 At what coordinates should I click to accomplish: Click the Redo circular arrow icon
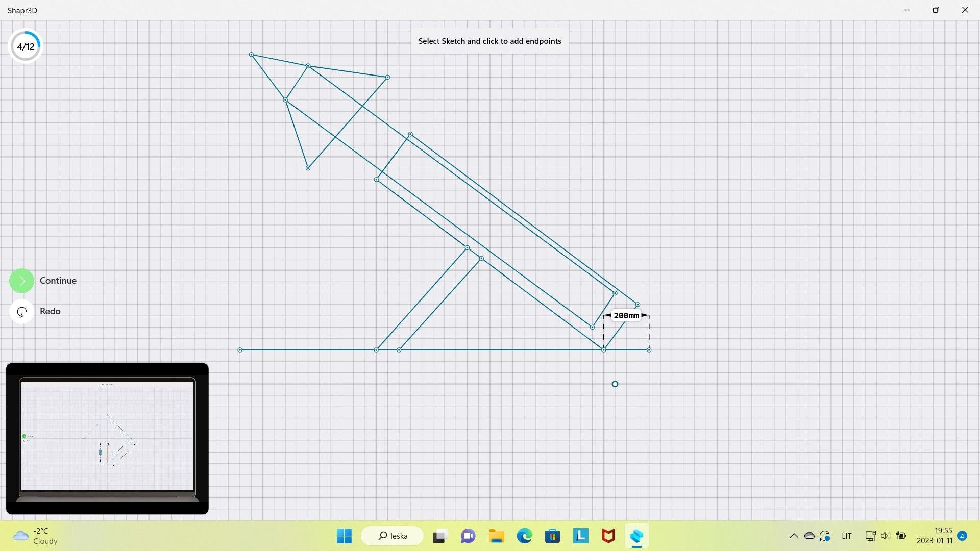(x=21, y=311)
